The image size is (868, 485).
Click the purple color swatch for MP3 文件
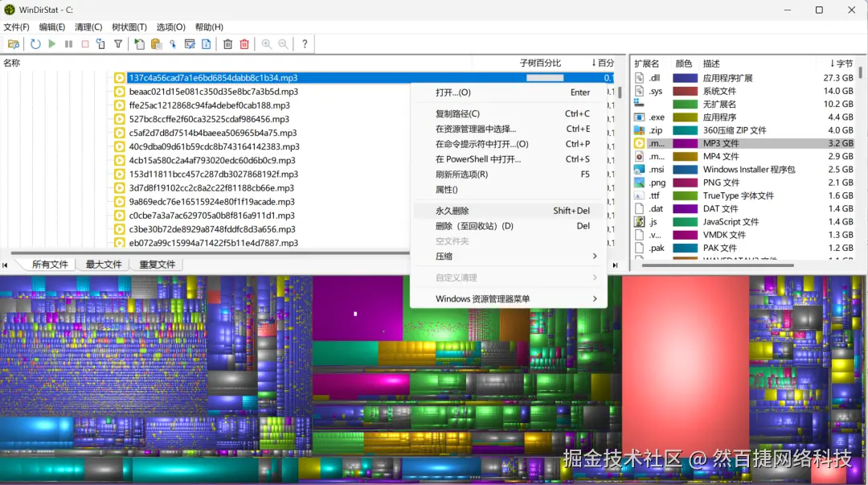point(685,143)
